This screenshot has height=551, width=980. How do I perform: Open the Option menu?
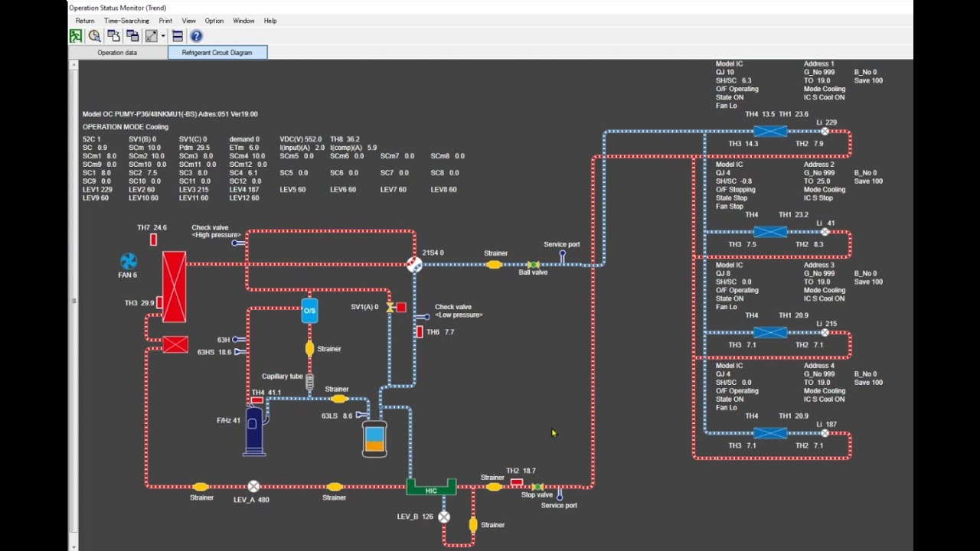pos(214,21)
